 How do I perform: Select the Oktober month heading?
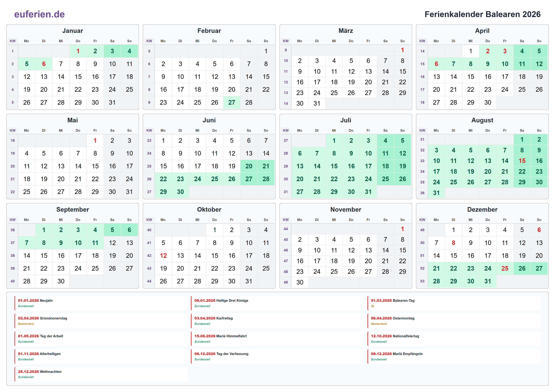click(209, 209)
